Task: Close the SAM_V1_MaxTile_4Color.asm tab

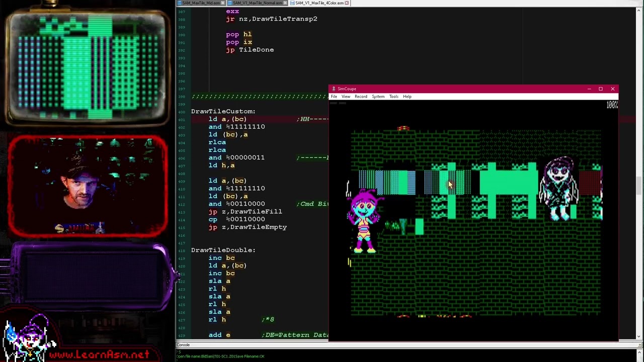Action: [x=347, y=3]
